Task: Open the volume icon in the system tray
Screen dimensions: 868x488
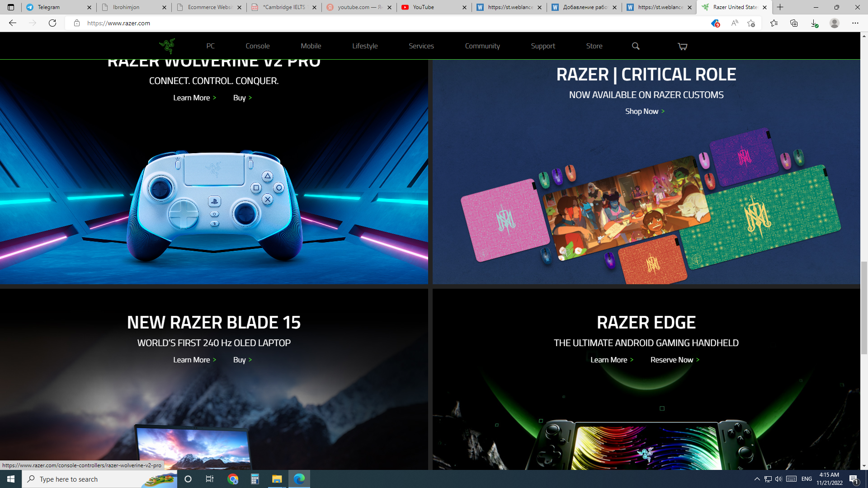Action: point(778,479)
